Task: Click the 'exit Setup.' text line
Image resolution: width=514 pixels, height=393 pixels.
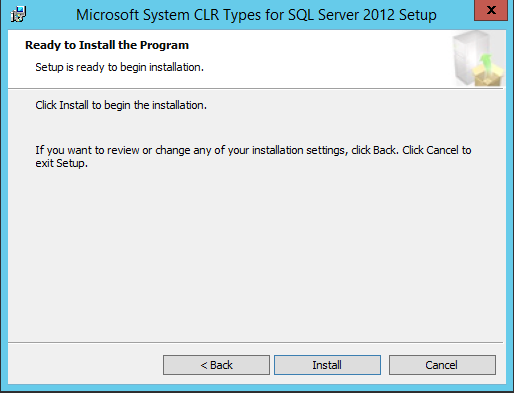Action: (62, 163)
